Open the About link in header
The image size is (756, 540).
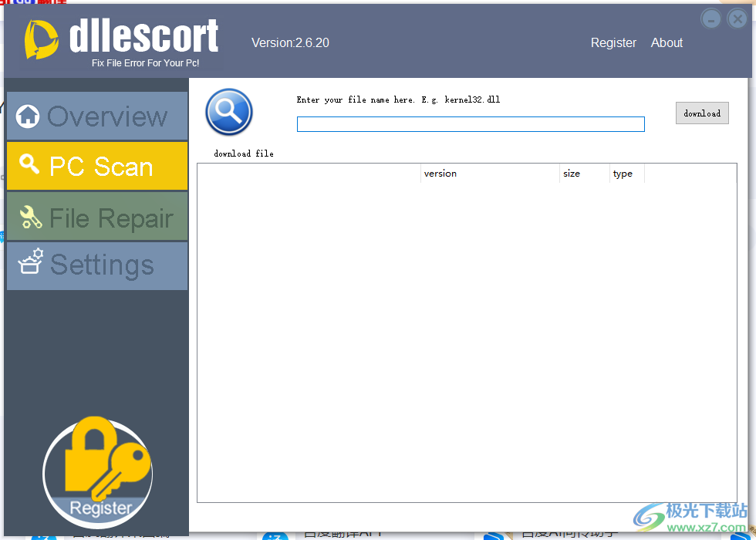tap(667, 42)
